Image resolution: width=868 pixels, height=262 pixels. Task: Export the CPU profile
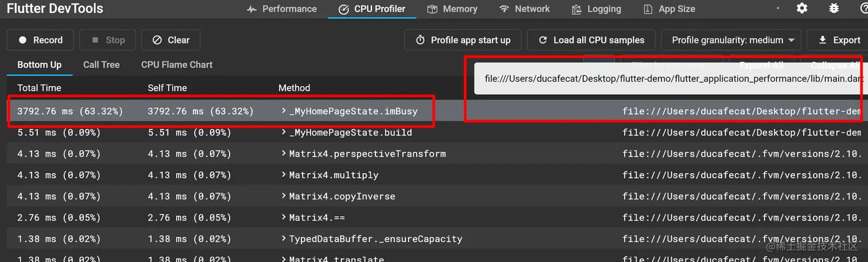(x=839, y=40)
